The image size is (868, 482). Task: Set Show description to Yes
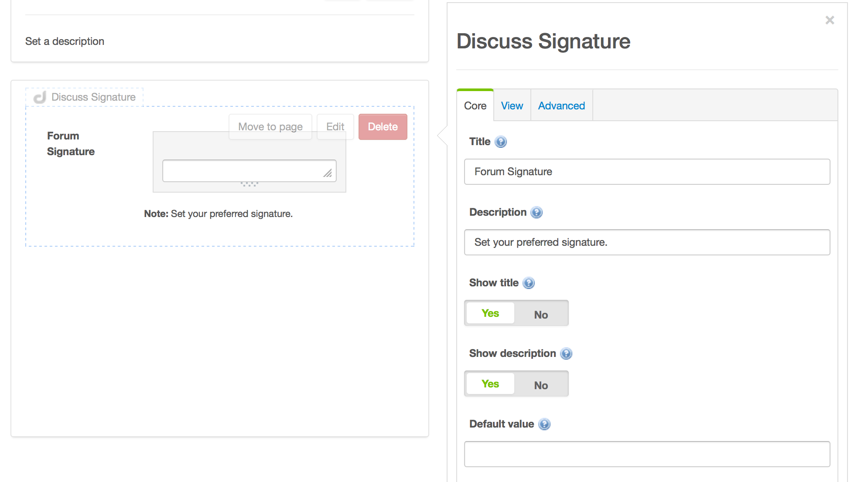coord(490,384)
